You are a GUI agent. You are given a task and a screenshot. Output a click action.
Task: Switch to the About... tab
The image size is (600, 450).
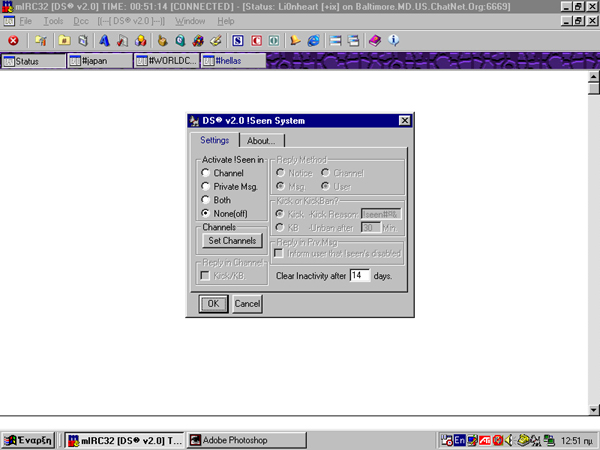[261, 141]
